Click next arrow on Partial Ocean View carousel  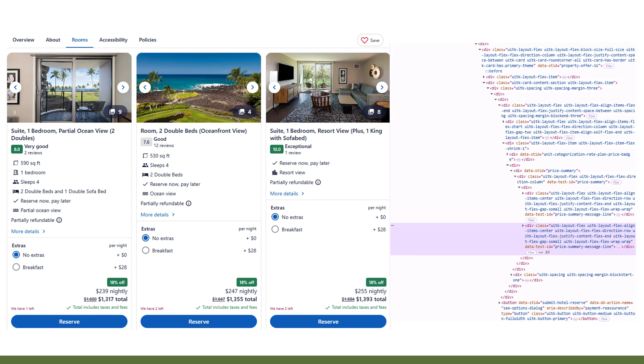[x=123, y=87]
